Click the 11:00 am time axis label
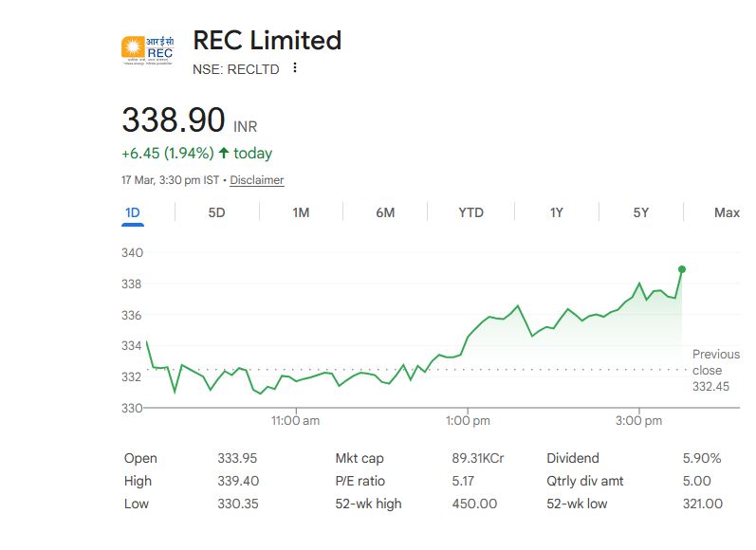Viewport: 756px width, 550px height. click(x=295, y=420)
